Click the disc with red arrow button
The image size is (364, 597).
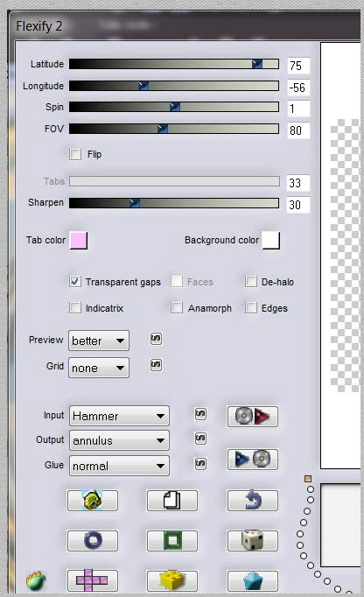[253, 417]
